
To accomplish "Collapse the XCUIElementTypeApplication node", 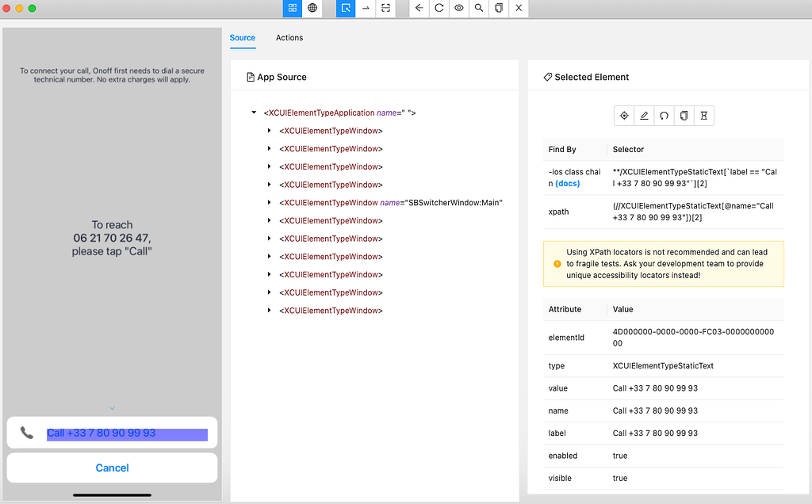I will [x=254, y=113].
